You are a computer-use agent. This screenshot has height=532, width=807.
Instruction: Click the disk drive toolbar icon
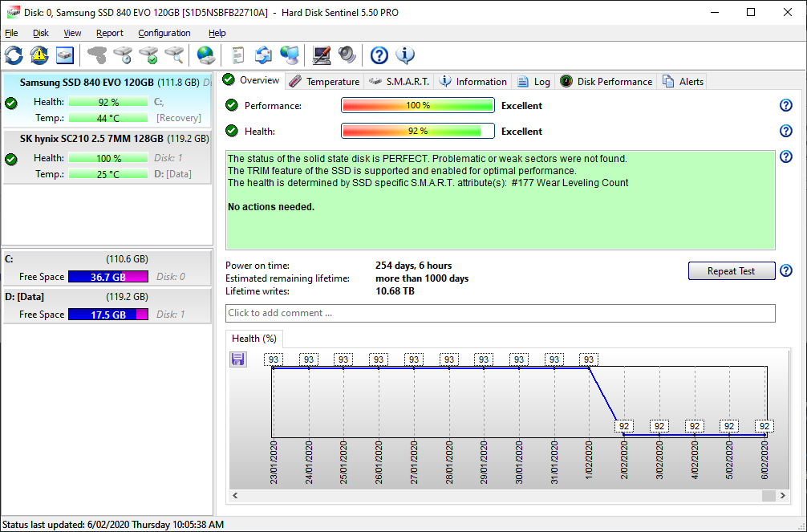click(x=65, y=55)
